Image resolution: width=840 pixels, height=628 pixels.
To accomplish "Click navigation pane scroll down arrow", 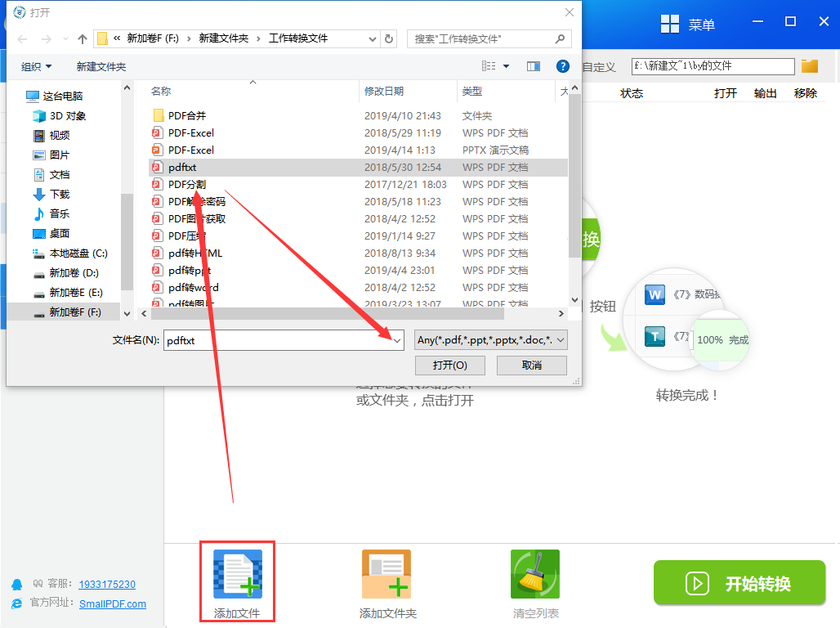I will point(127,314).
